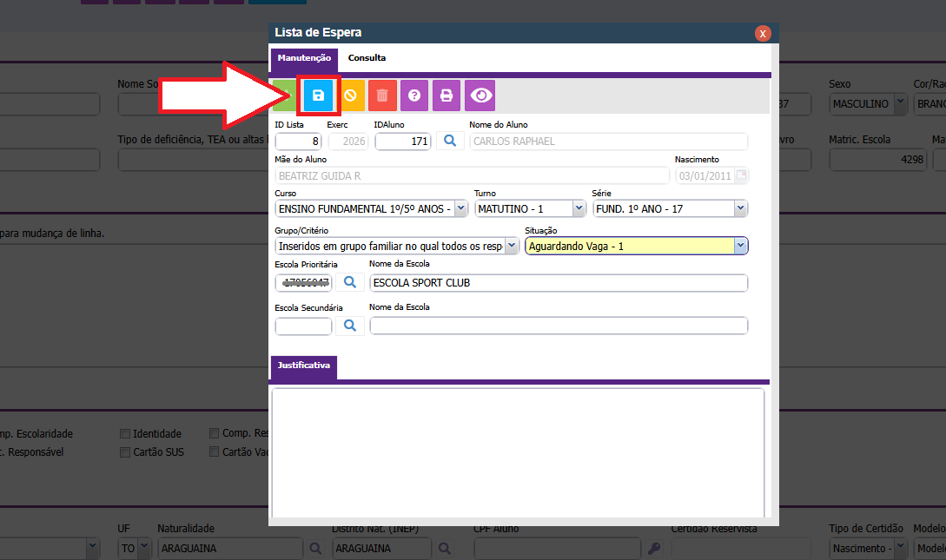
Task: Close the Lista de Espera dialog
Action: click(763, 34)
